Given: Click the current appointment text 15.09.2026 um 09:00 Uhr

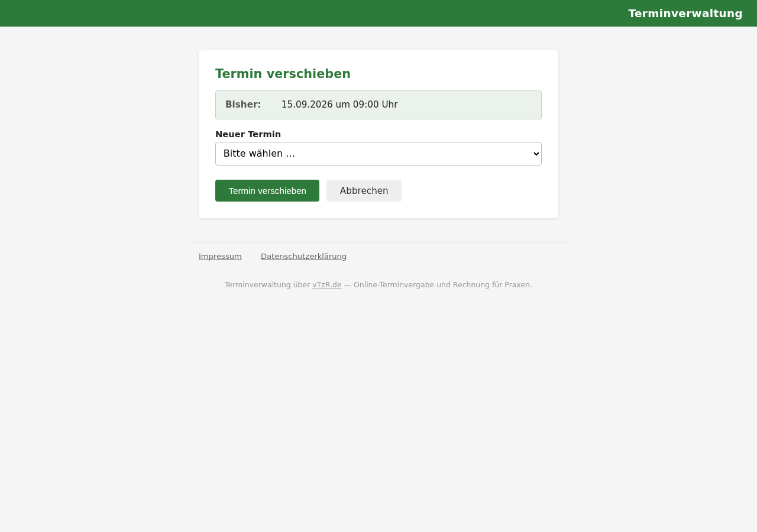Looking at the screenshot, I should (x=339, y=105).
